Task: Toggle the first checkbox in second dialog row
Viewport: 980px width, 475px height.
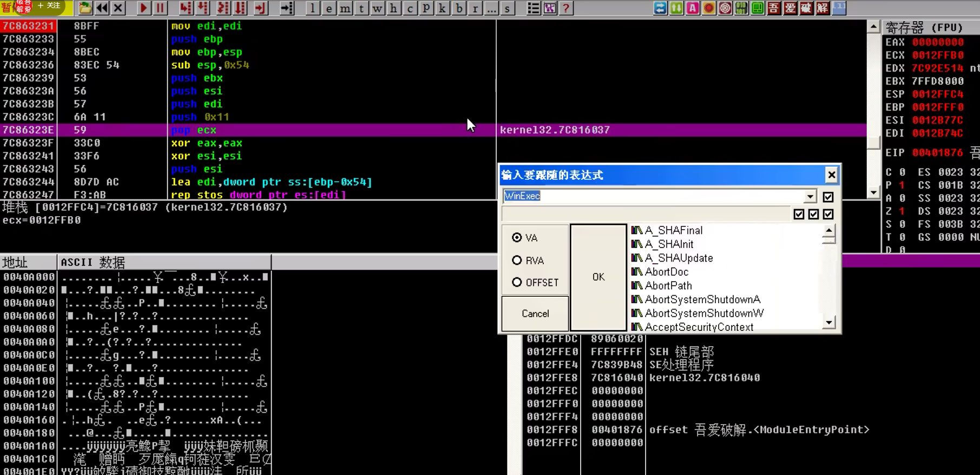Action: [799, 214]
